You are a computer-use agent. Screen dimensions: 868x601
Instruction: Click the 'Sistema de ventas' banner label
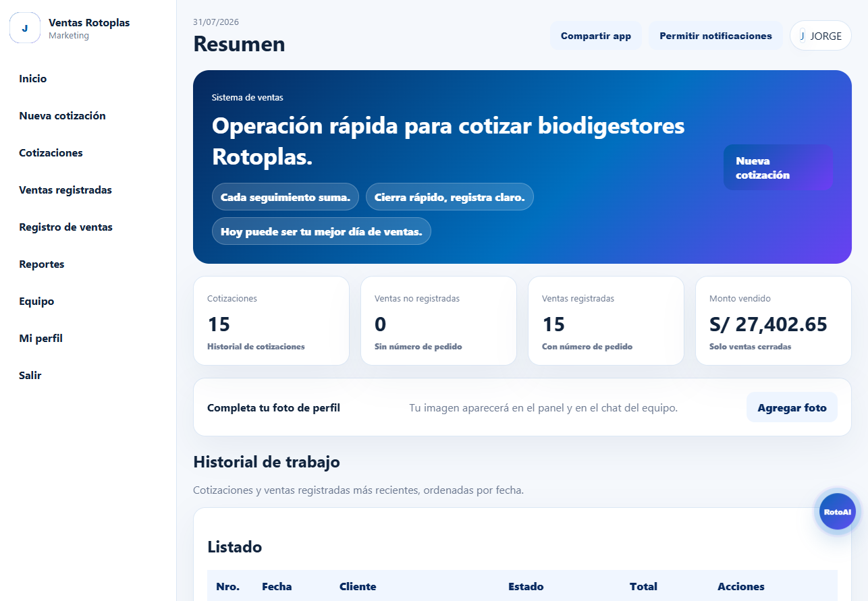click(248, 98)
